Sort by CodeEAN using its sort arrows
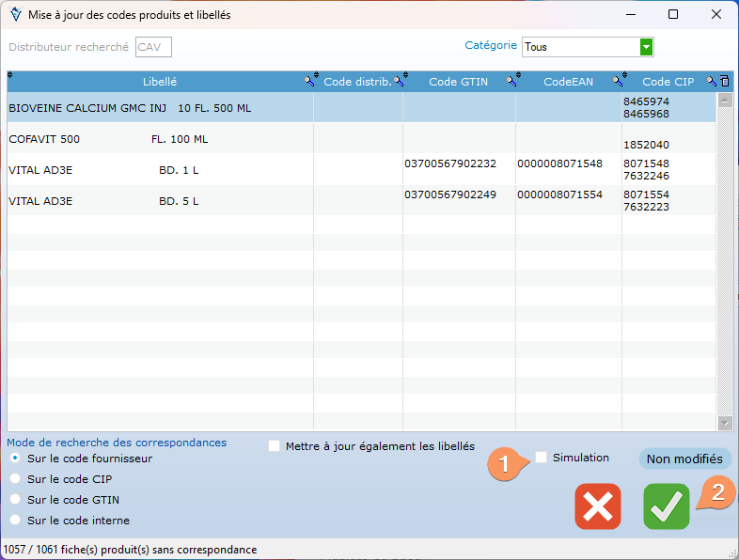This screenshot has width=739, height=560. point(518,75)
